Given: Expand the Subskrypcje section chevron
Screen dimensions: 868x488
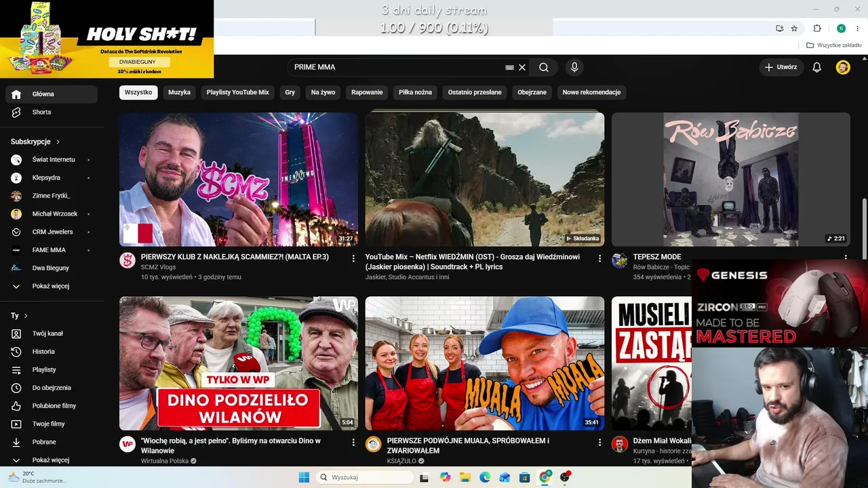Looking at the screenshot, I should [x=58, y=142].
